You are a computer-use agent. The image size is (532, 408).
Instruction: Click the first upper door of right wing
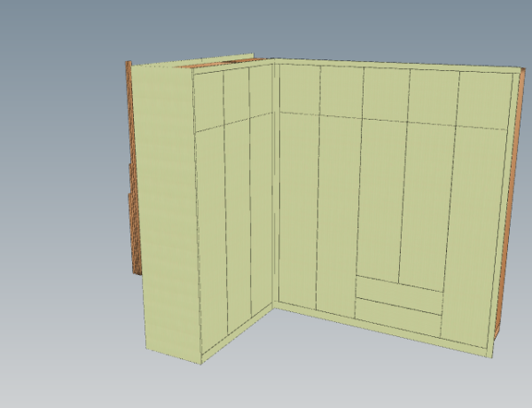tap(299, 89)
